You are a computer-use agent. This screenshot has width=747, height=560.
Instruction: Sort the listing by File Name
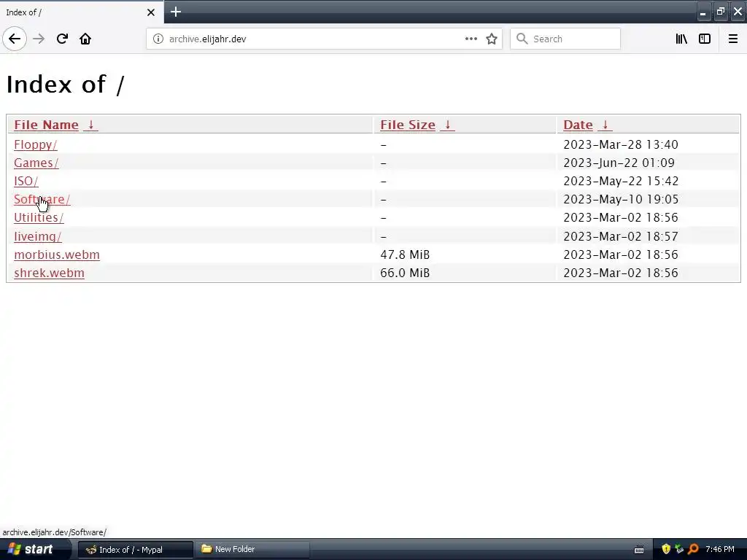46,125
